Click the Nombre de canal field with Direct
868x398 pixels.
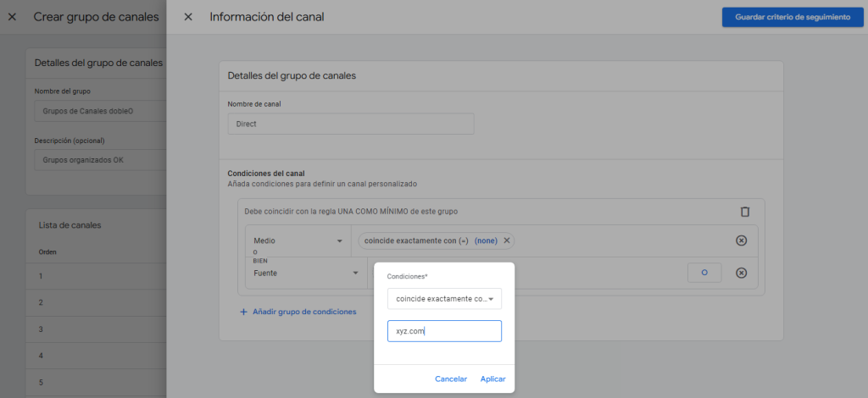tap(350, 124)
